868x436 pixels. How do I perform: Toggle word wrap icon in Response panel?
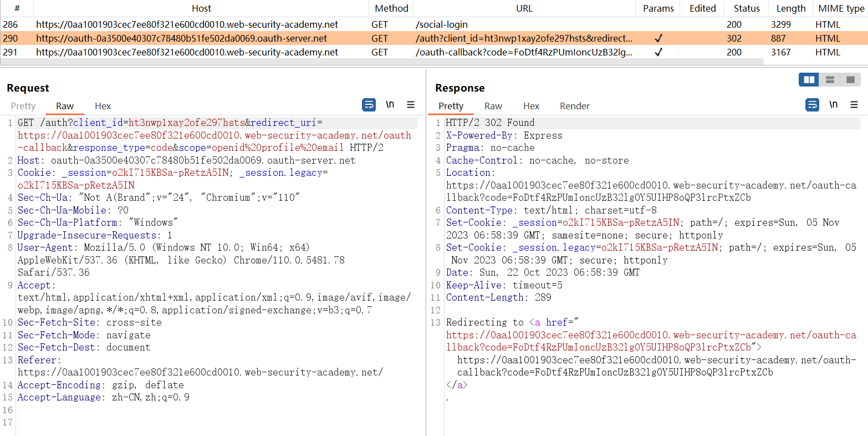click(x=812, y=105)
